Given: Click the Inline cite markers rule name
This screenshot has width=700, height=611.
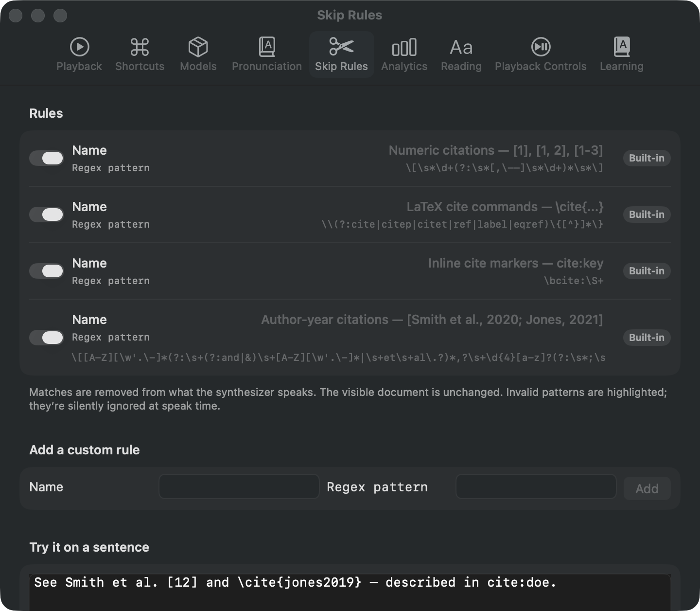Looking at the screenshot, I should (x=516, y=263).
